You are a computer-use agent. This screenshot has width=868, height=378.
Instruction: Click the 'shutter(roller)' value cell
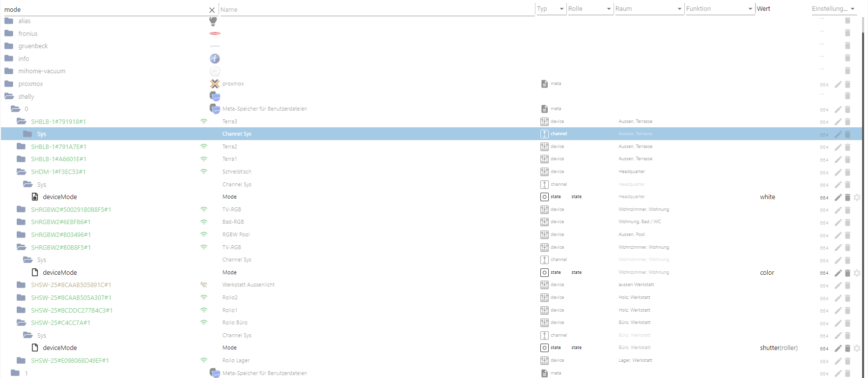point(779,348)
